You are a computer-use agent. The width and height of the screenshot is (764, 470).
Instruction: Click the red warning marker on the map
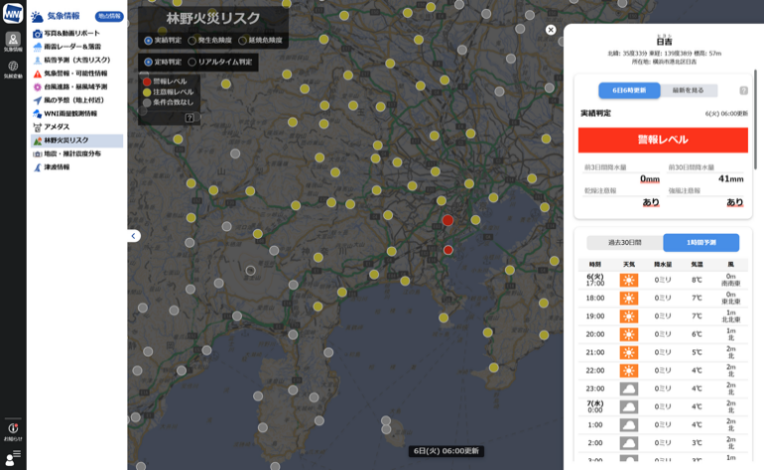pyautogui.click(x=447, y=220)
